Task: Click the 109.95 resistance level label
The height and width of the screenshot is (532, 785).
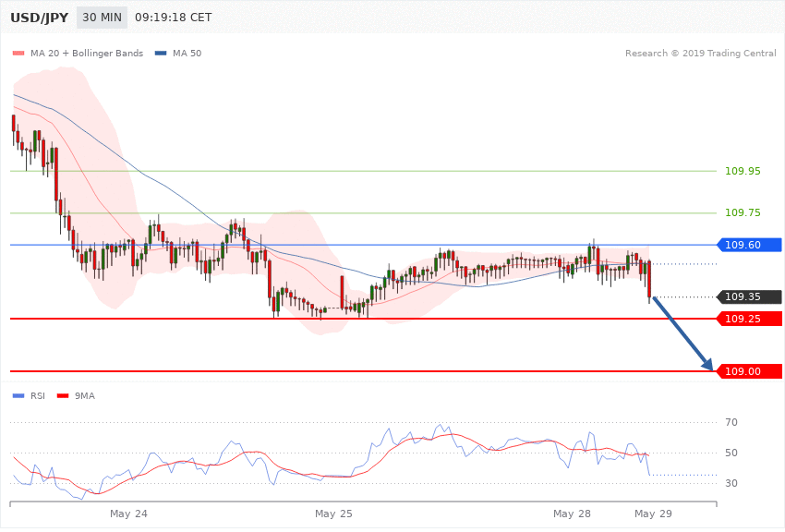Action: [743, 171]
